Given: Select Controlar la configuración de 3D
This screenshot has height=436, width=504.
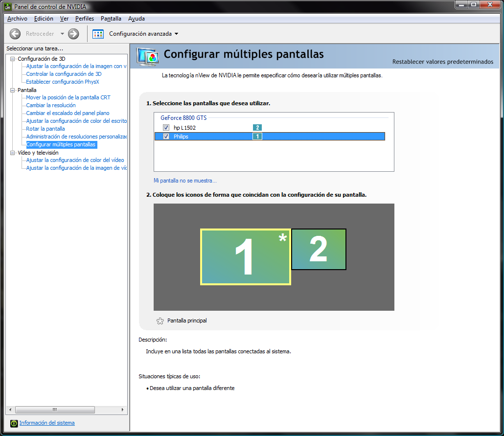Looking at the screenshot, I should click(64, 74).
